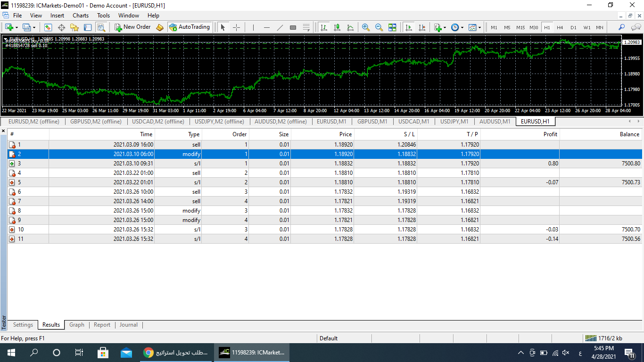Zoom in on the chart
This screenshot has width=644, height=362.
click(x=365, y=27)
